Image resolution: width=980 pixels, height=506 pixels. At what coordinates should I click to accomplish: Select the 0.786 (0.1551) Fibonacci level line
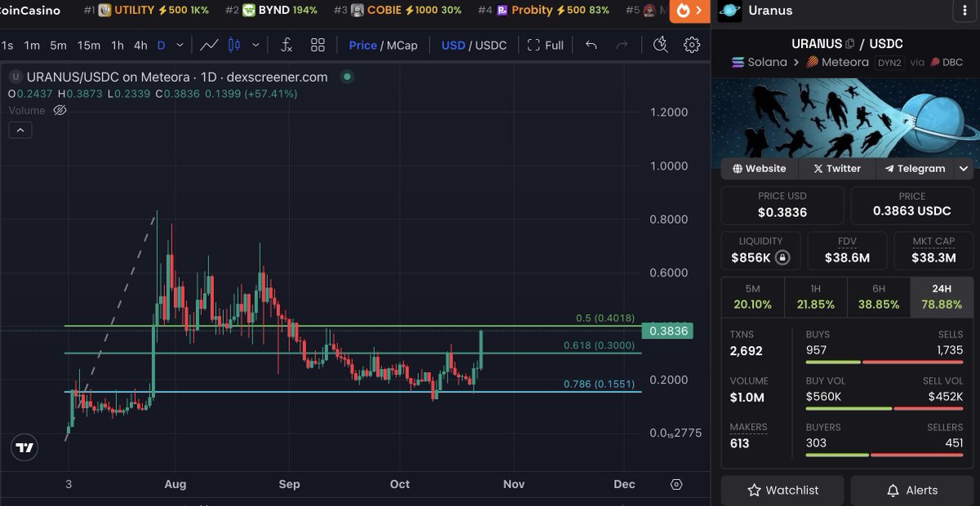point(353,392)
